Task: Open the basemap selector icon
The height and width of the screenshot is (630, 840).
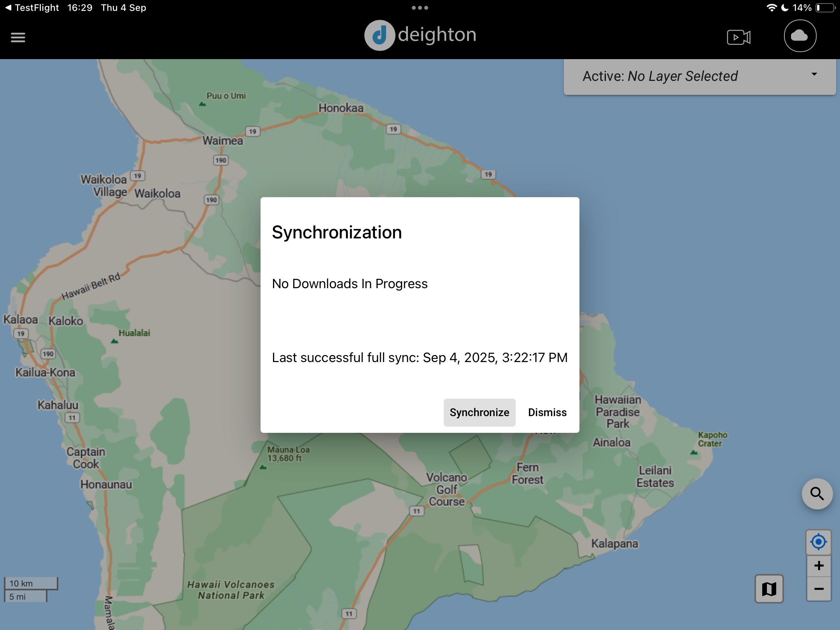Action: pyautogui.click(x=769, y=589)
